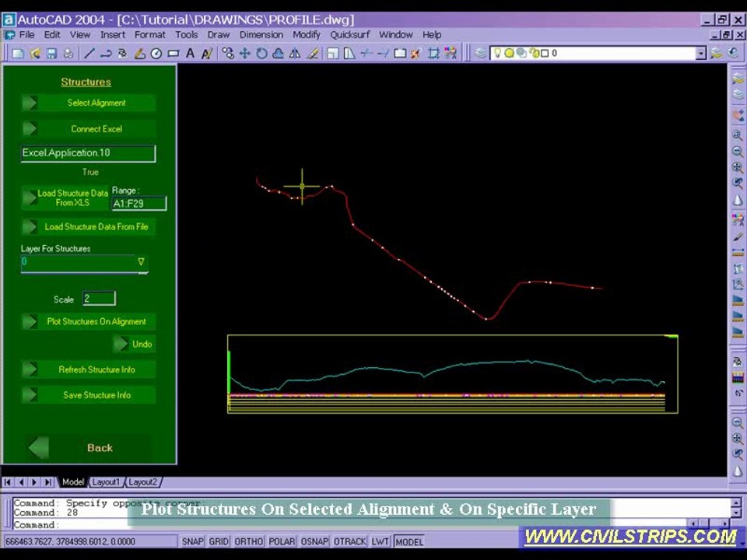The height and width of the screenshot is (560, 747).
Task: Switch to the Layout1 tab
Action: [x=106, y=482]
